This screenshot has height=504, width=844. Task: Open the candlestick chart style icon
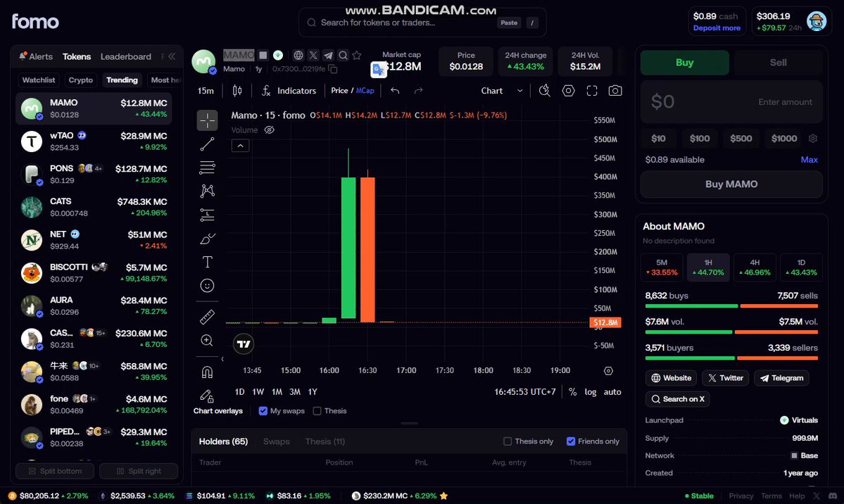pyautogui.click(x=237, y=91)
